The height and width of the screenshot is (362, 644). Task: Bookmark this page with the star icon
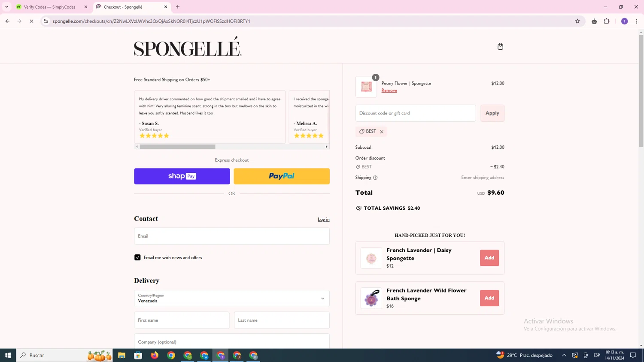pyautogui.click(x=577, y=21)
